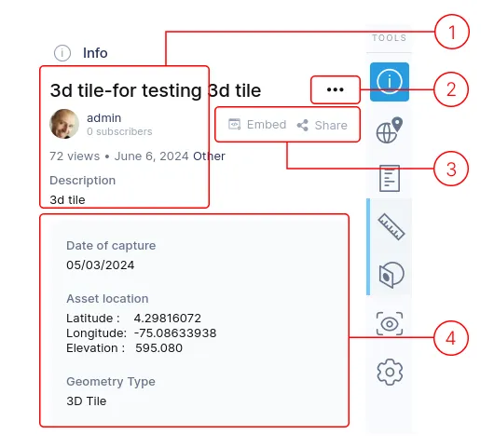The image size is (494, 448).
Task: Click the Embed code icon
Action: [x=234, y=125]
